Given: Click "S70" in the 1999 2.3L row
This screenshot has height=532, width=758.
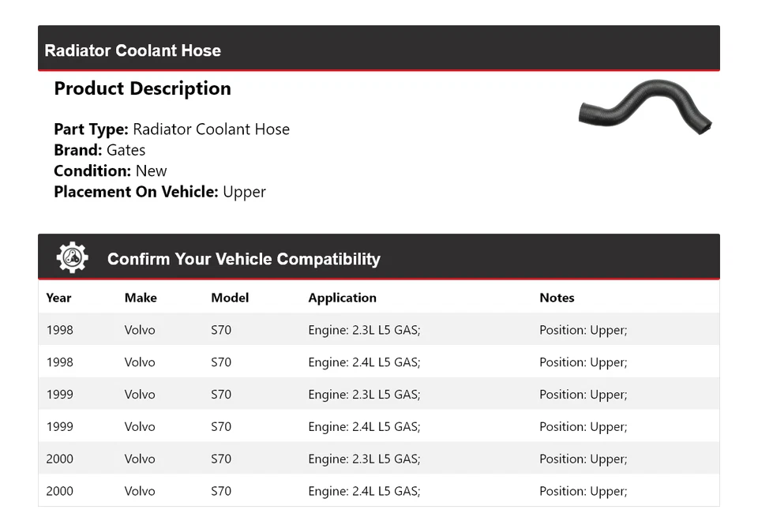Looking at the screenshot, I should [221, 395].
